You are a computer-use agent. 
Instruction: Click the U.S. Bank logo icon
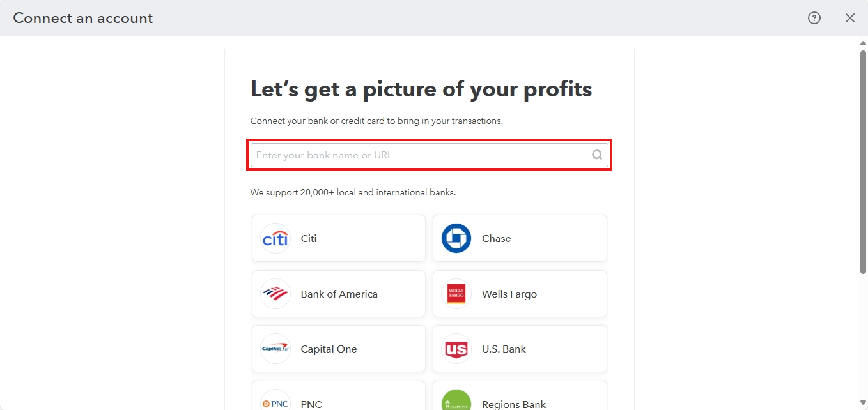(x=456, y=349)
